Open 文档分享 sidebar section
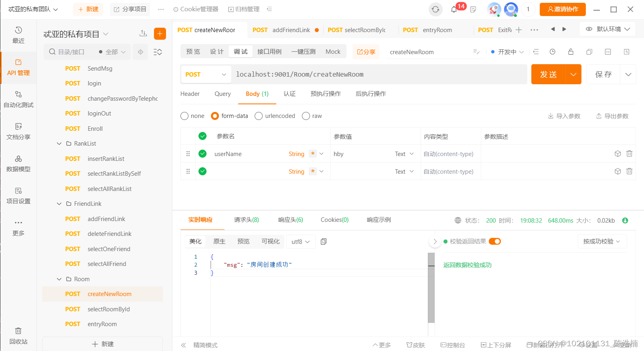Viewport: 644px width, 351px height. 18,131
